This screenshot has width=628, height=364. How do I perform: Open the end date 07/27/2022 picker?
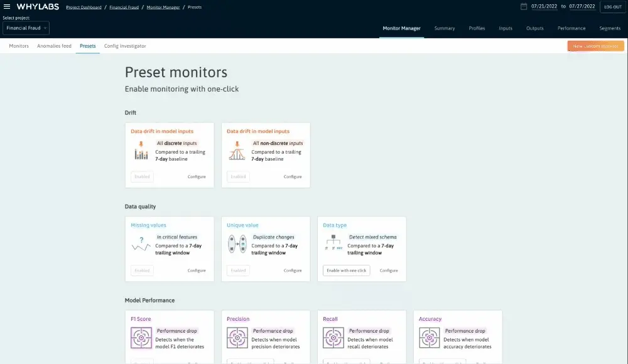click(582, 6)
